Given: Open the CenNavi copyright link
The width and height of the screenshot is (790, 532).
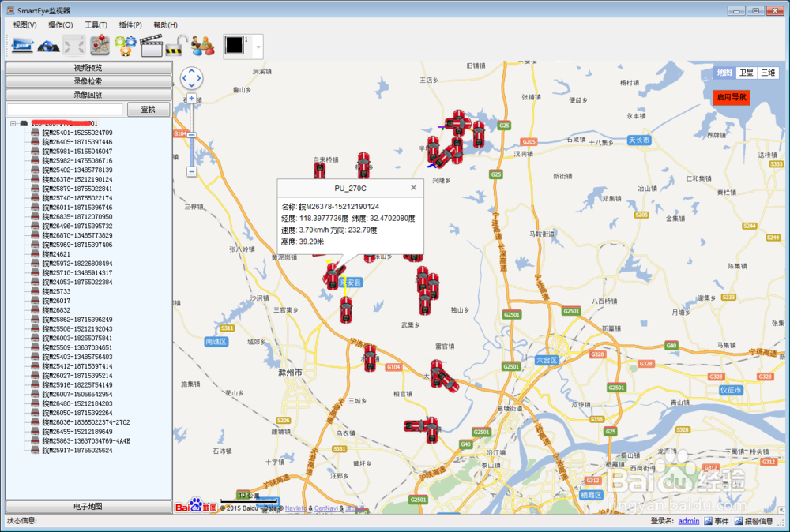Looking at the screenshot, I should click(x=326, y=508).
